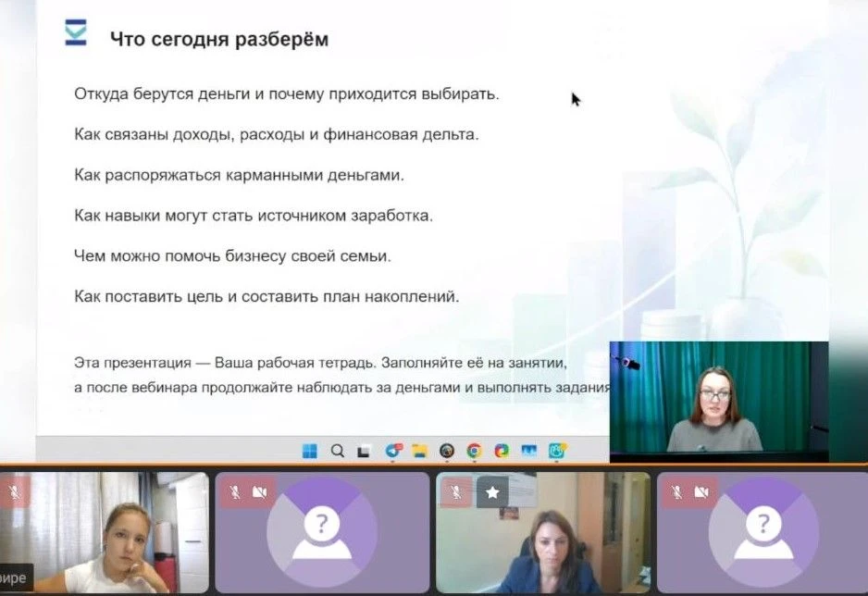Click the blue logo beside the slide title
Image resolution: width=868 pixels, height=596 pixels.
point(76,32)
